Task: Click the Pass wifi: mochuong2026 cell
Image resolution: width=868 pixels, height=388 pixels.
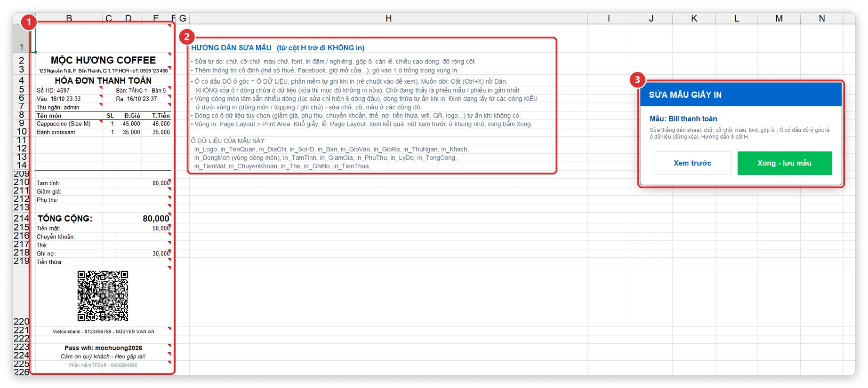Action: [103, 348]
